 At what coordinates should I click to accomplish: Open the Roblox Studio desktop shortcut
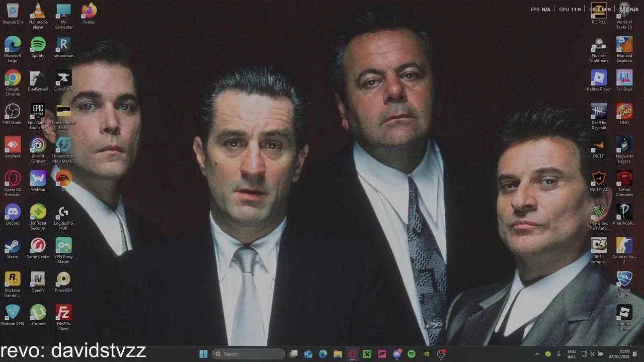(624, 318)
